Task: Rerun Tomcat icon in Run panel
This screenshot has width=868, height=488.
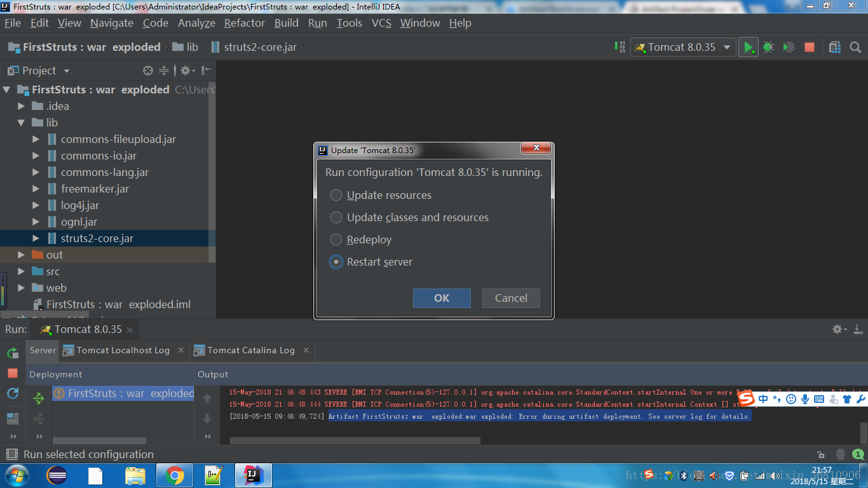Action: (13, 353)
